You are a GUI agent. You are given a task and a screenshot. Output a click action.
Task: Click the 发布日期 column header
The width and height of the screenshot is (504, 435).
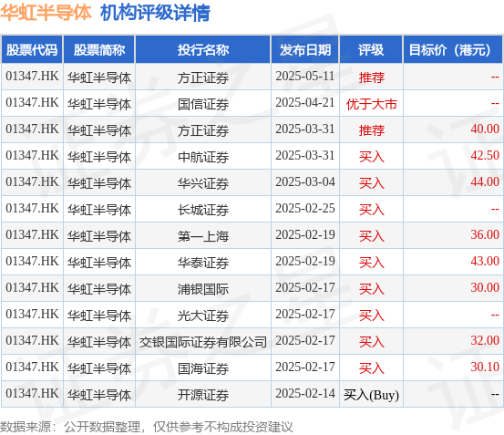[x=305, y=49]
